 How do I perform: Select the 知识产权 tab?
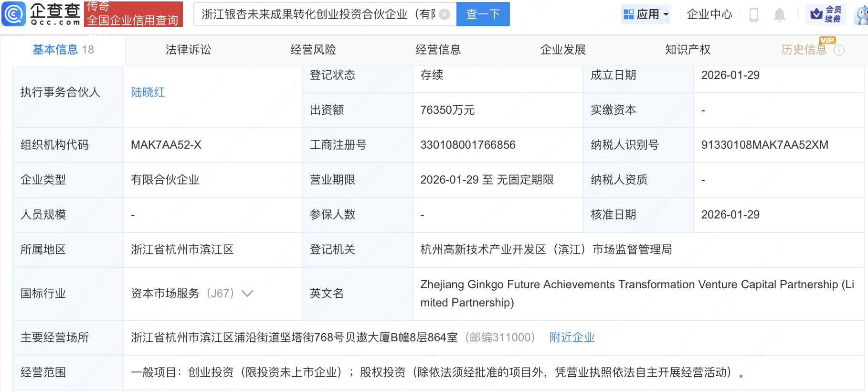688,50
